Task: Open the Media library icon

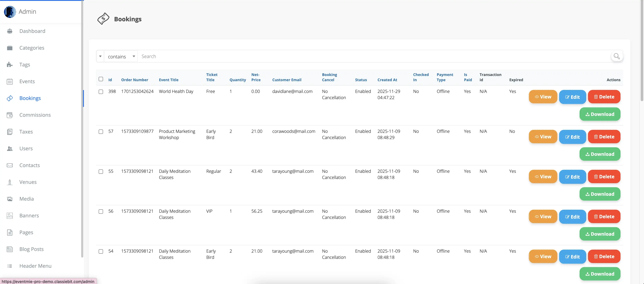Action: [x=10, y=199]
